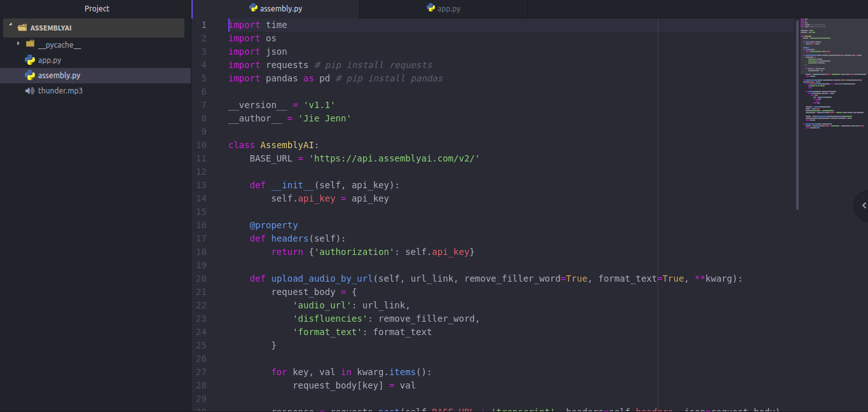The height and width of the screenshot is (412, 868).
Task: Click the audio speaker icon of thunder.mp3
Action: click(30, 91)
